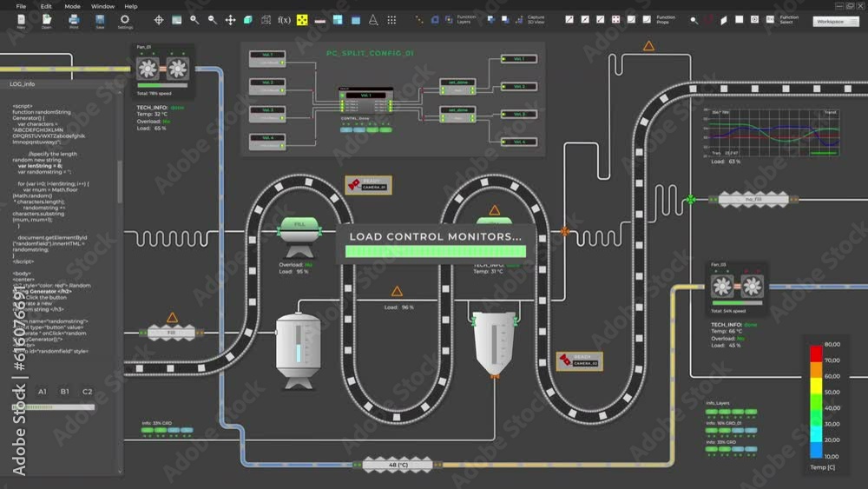This screenshot has width=868, height=489.
Task: Click the warning triangle above the Fill connector
Action: (172, 317)
